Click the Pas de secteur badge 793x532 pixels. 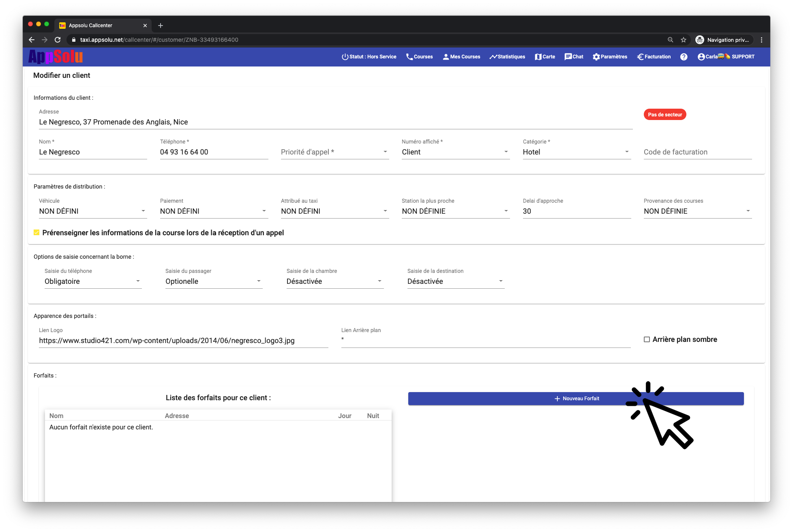coord(664,115)
